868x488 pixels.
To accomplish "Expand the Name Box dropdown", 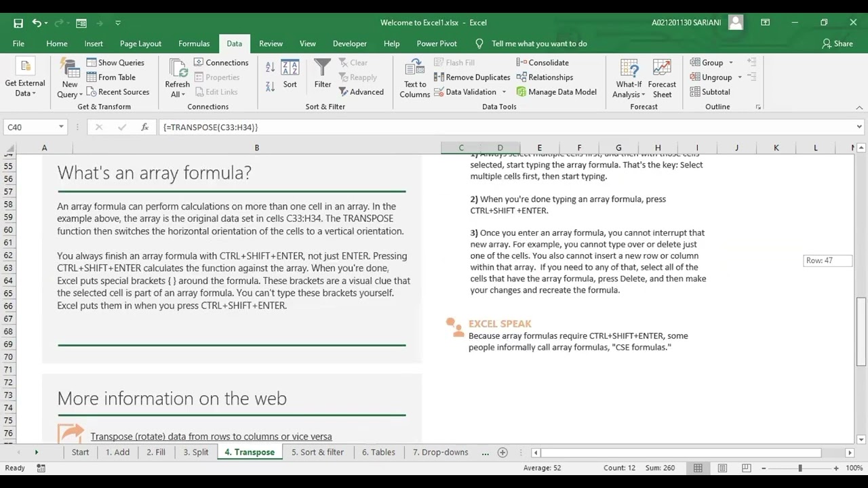I will (61, 127).
